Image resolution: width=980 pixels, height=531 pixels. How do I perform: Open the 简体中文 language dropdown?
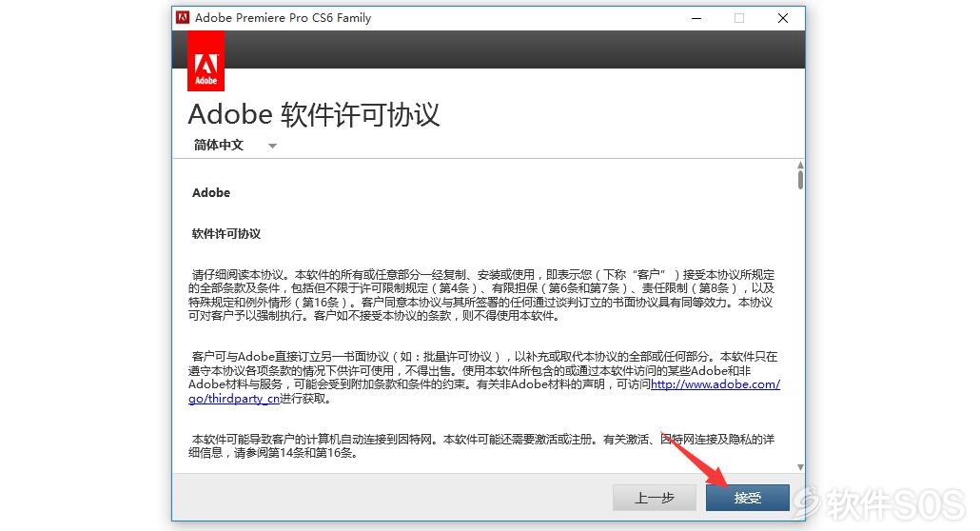point(235,145)
